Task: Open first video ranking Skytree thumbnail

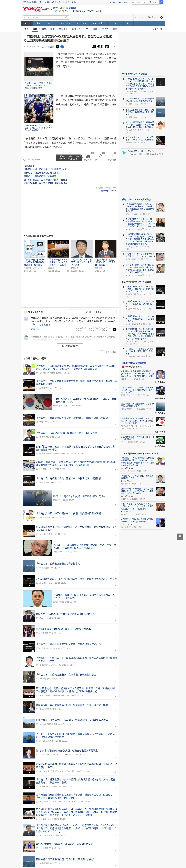Action: click(160, 290)
